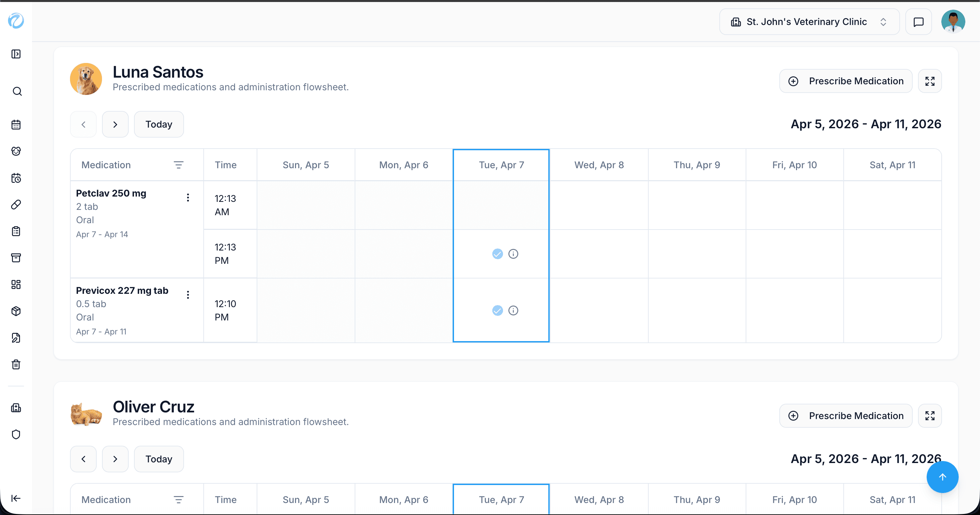980x515 pixels.
Task: Open Previcox 227 mg tab options menu
Action: [188, 294]
